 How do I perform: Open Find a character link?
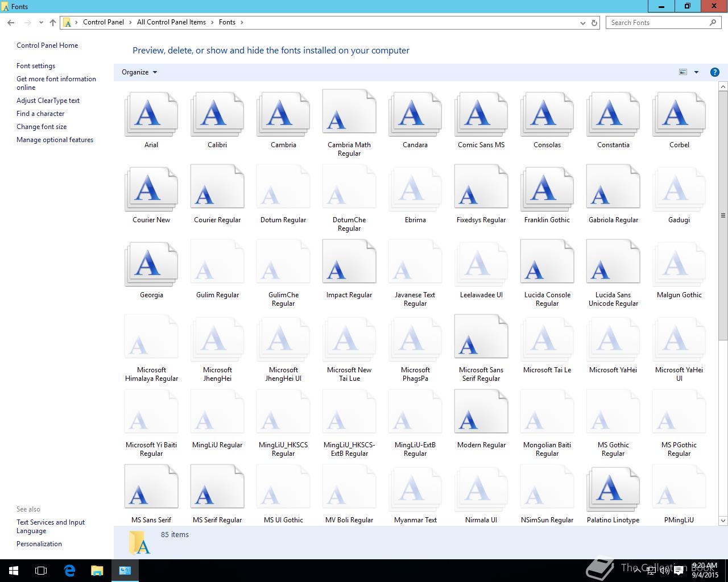tap(40, 114)
